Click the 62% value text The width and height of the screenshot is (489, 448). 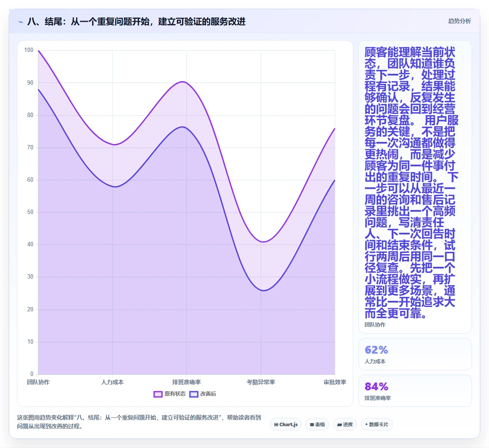coord(376,350)
